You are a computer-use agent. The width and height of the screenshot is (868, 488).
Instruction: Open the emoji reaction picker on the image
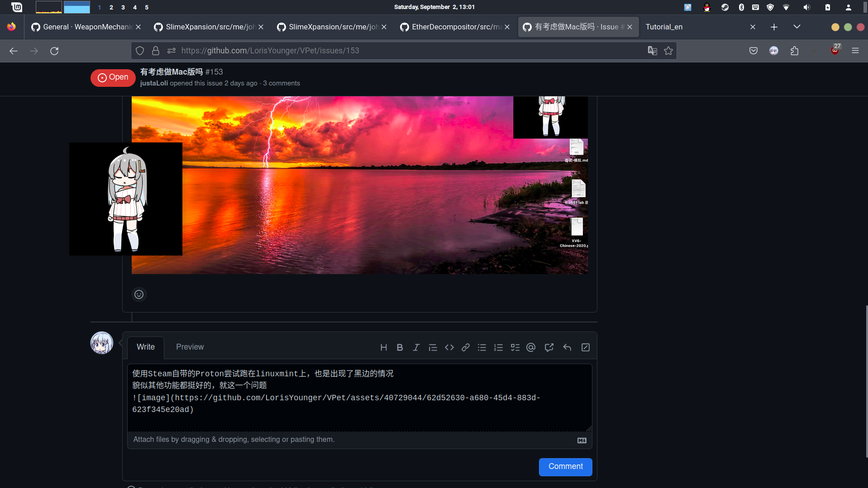(139, 294)
